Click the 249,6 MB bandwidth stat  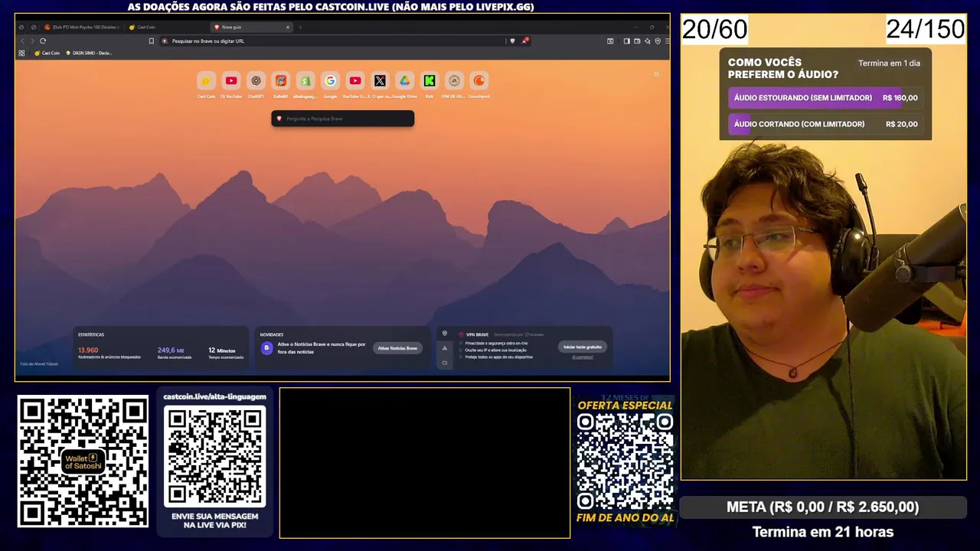[x=174, y=353]
